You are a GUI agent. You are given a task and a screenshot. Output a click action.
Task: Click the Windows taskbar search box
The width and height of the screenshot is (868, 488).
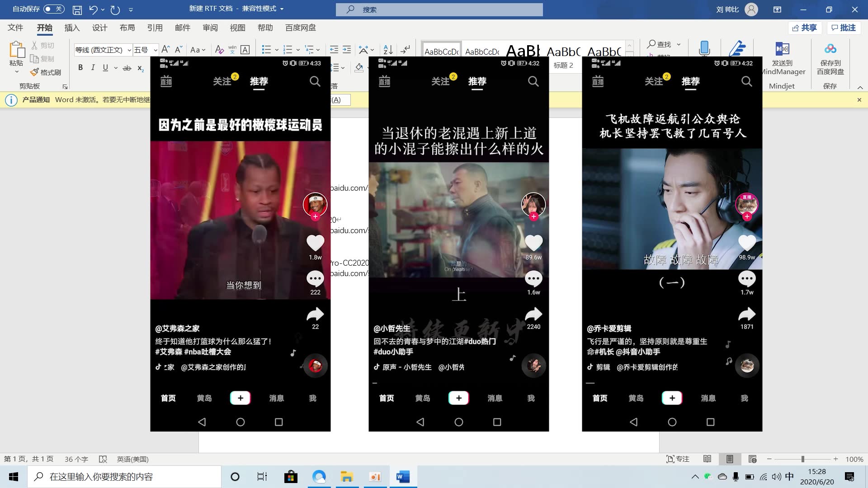pos(124,477)
